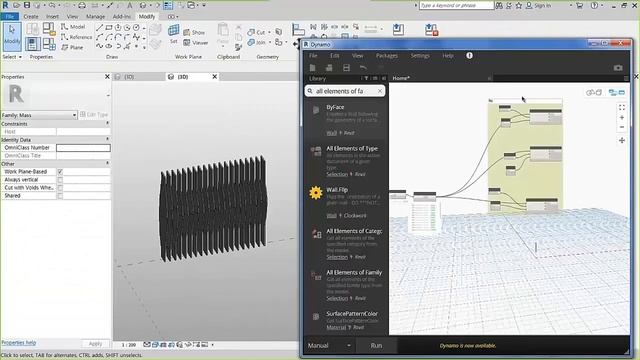This screenshot has height=360, width=640.
Task: Expand the Join tool dropdown arrow
Action: coord(269,42)
